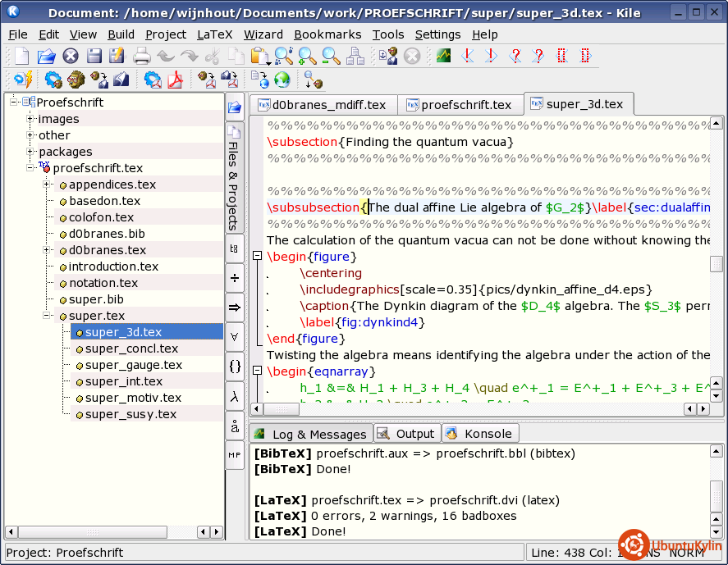The width and height of the screenshot is (728, 565).
Task: Switch to the proefschrift.tex tab
Action: [x=459, y=105]
